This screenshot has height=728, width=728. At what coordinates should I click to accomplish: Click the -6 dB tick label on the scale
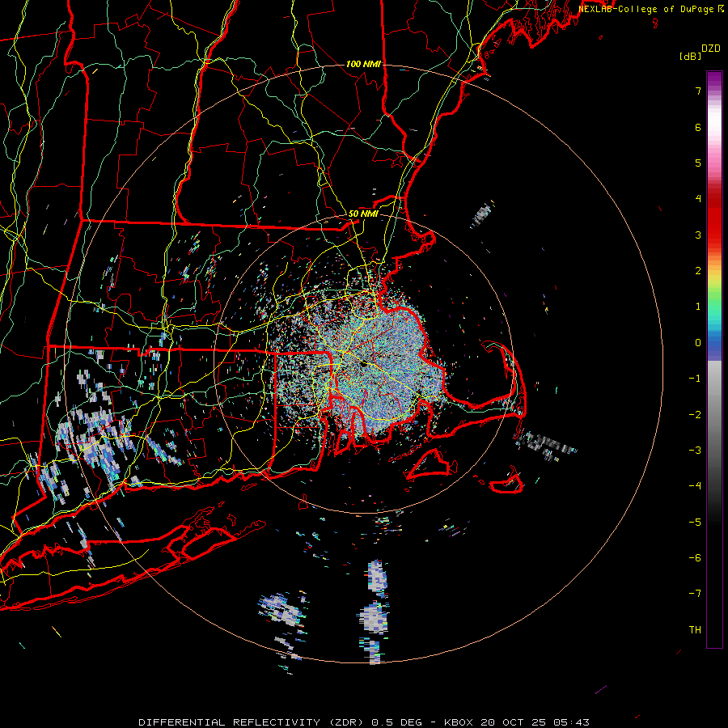695,558
